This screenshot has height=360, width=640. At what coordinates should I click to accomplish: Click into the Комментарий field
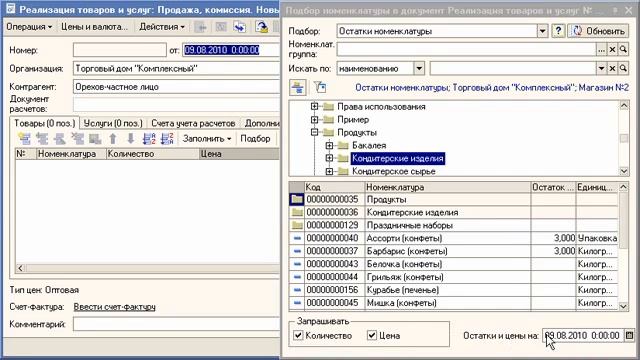(x=176, y=324)
